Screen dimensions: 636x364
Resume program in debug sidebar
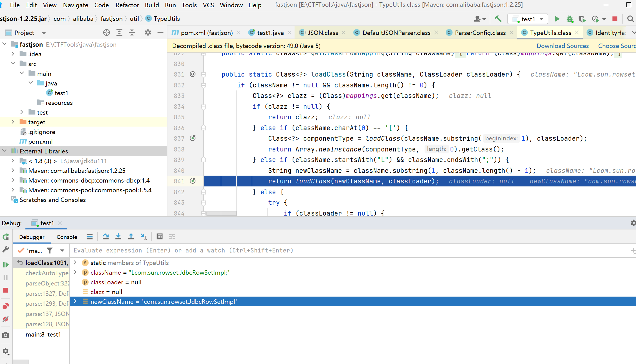6,264
